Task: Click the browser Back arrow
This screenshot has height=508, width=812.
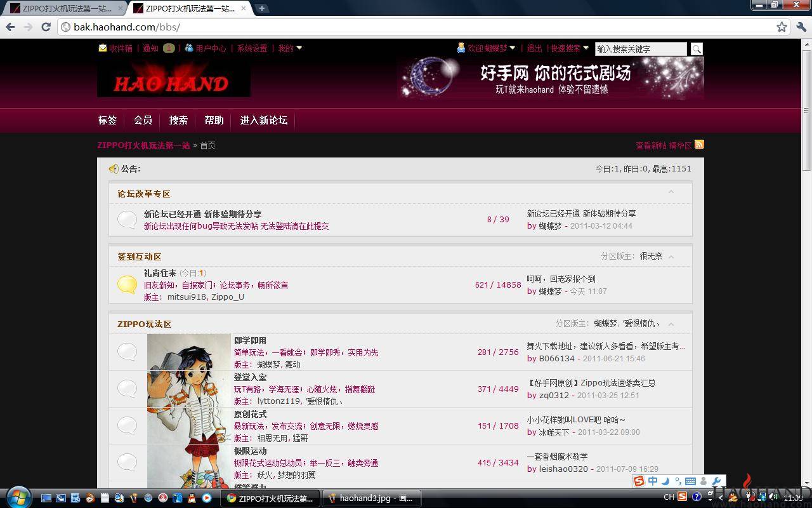Action: click(x=10, y=27)
